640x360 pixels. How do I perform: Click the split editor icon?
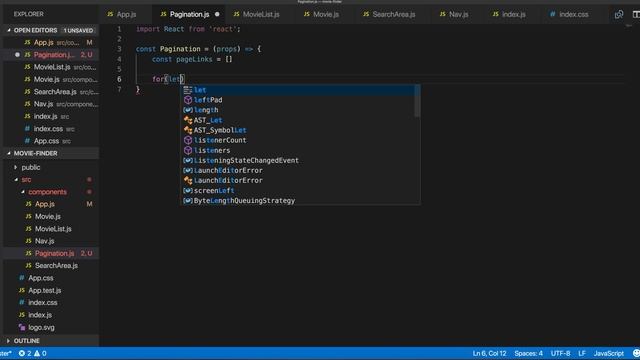636,14
